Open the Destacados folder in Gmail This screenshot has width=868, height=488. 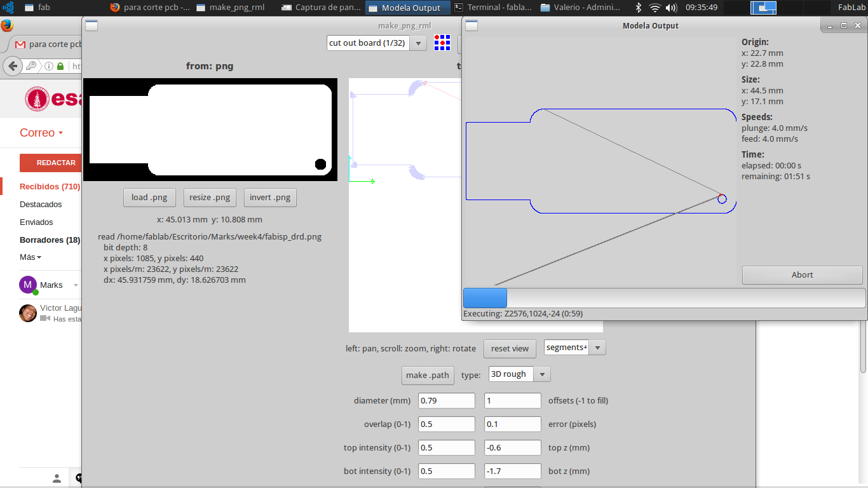(41, 205)
